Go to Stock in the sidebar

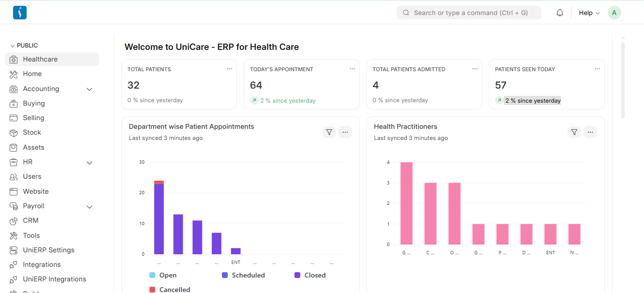click(32, 132)
